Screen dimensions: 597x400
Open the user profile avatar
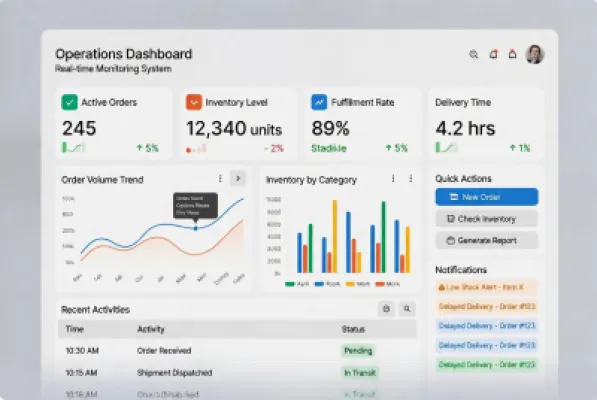coord(535,54)
